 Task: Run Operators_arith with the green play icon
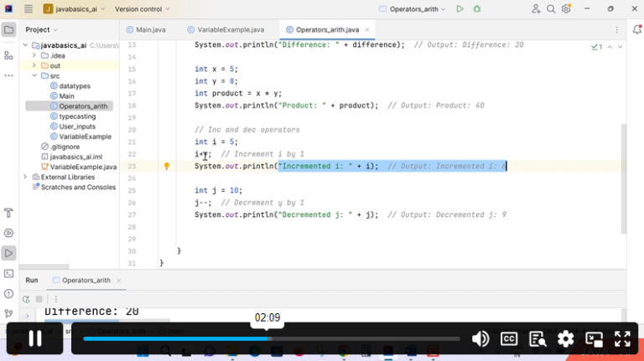coord(460,8)
